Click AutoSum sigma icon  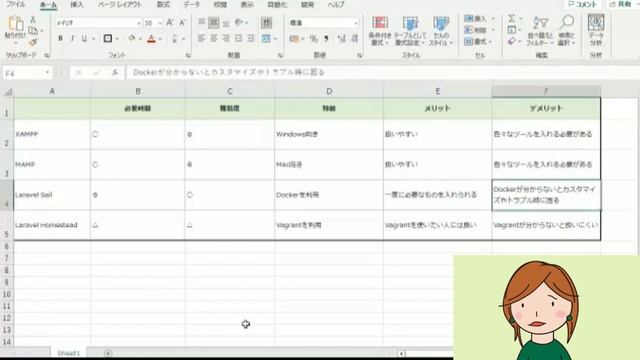coord(511,18)
